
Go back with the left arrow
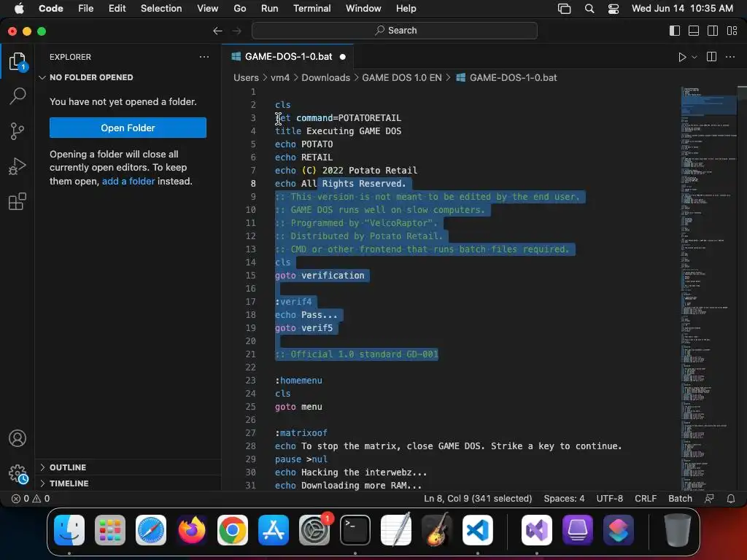217,31
